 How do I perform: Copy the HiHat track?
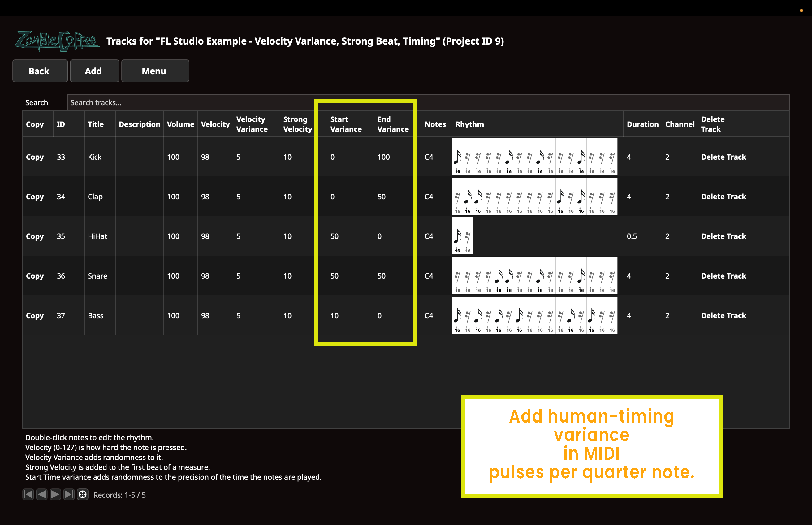(35, 236)
